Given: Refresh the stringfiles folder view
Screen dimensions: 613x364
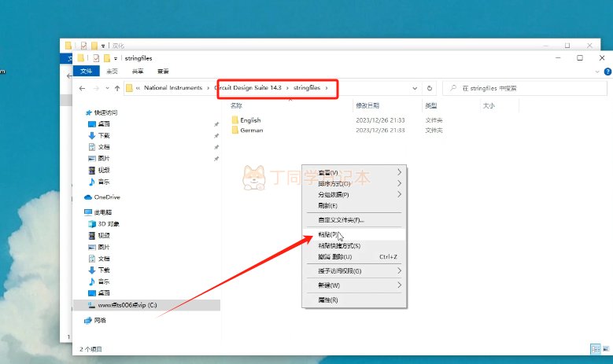Looking at the screenshot, I should tap(429, 88).
